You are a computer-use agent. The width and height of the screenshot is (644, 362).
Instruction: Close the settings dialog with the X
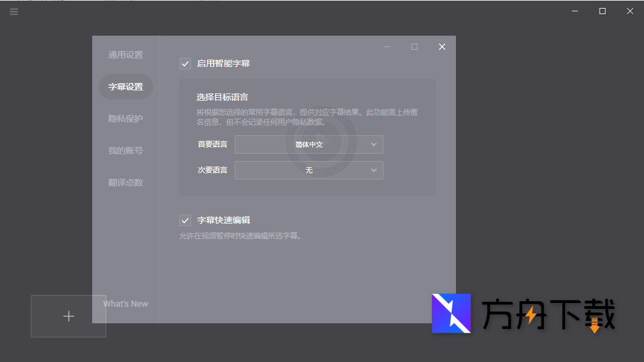(x=442, y=46)
